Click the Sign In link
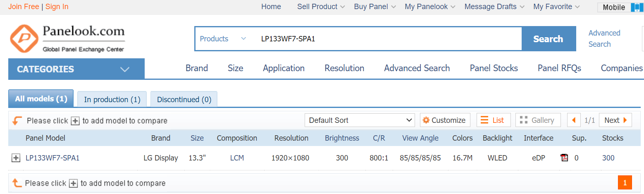This screenshot has height=194, width=644. click(x=57, y=7)
